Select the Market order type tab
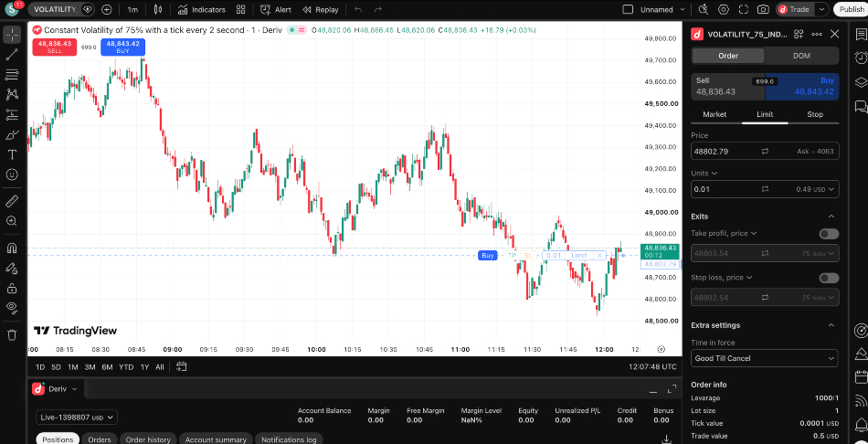The width and height of the screenshot is (868, 444). point(715,114)
